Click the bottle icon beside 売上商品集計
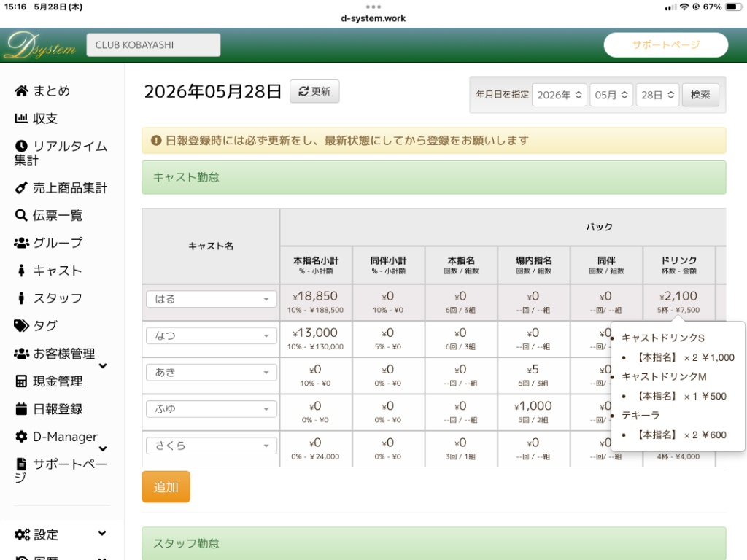 (21, 187)
